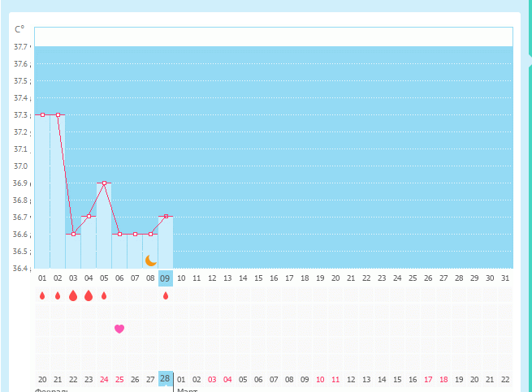This screenshot has width=532, height=392.
Task: Click the red calendar date 24 label
Action: [104, 379]
